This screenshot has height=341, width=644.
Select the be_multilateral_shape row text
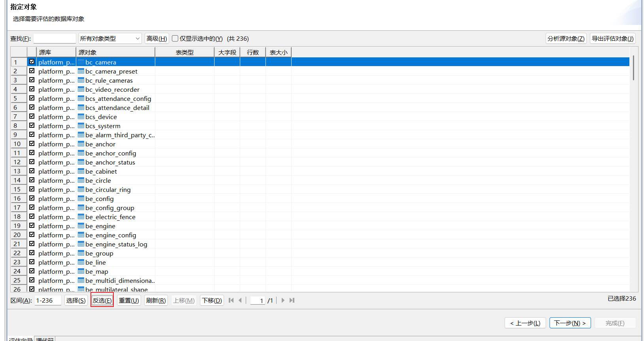pyautogui.click(x=117, y=289)
